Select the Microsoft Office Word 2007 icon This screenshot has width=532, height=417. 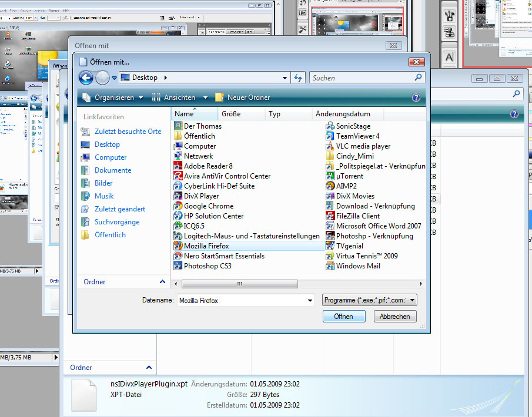(x=330, y=226)
